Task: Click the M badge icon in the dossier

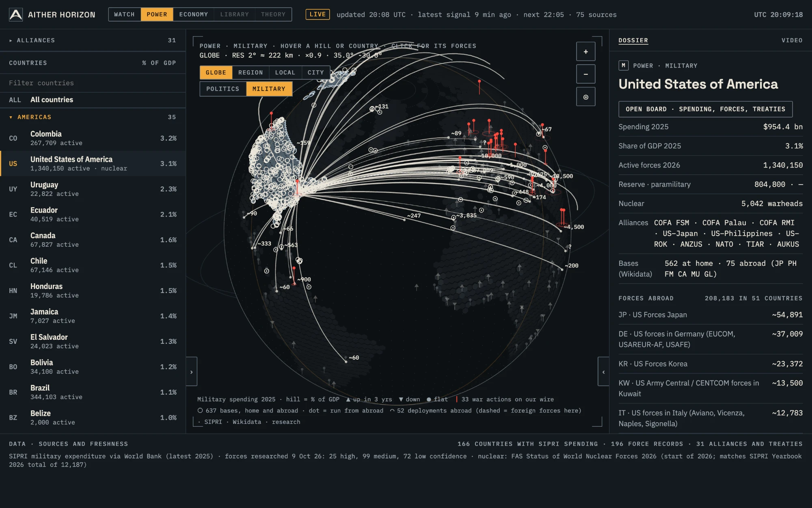Action: click(623, 65)
